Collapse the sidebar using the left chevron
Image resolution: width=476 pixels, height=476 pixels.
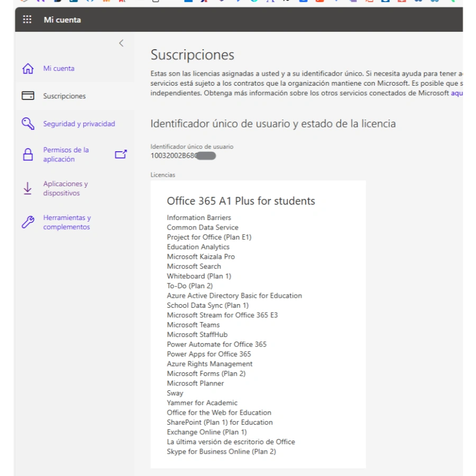pos(121,43)
